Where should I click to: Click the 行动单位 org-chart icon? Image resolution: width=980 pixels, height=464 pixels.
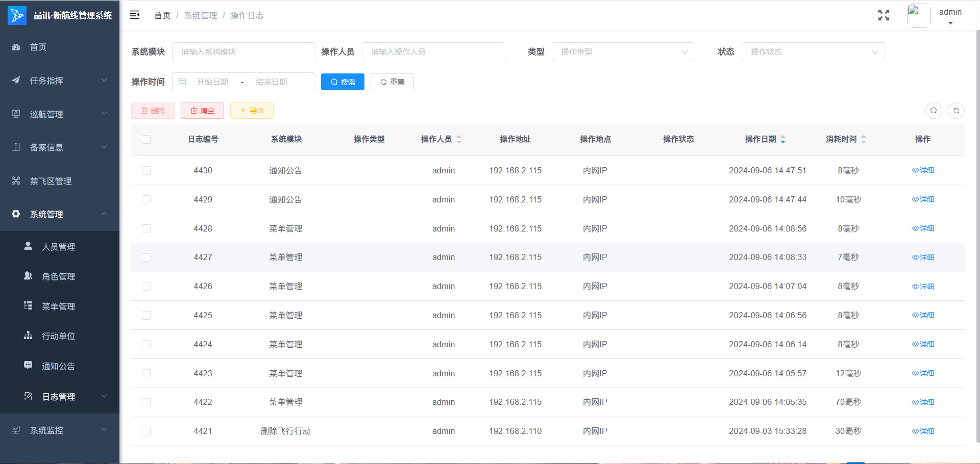pos(28,336)
